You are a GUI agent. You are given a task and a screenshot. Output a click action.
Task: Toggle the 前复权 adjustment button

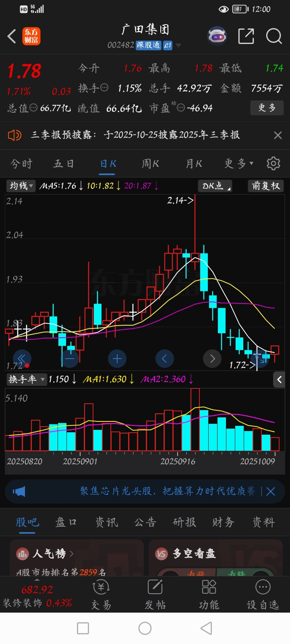pos(265,186)
